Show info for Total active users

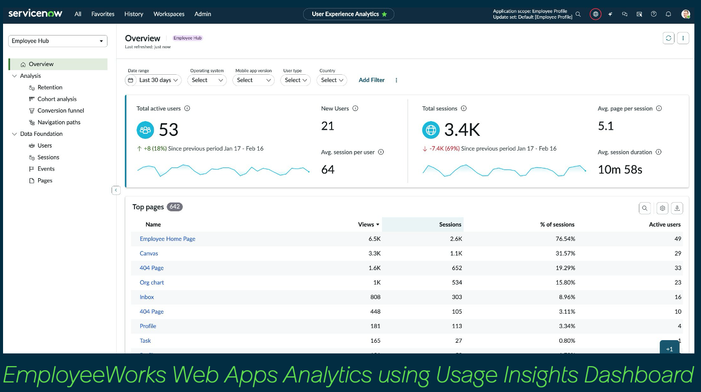click(187, 109)
